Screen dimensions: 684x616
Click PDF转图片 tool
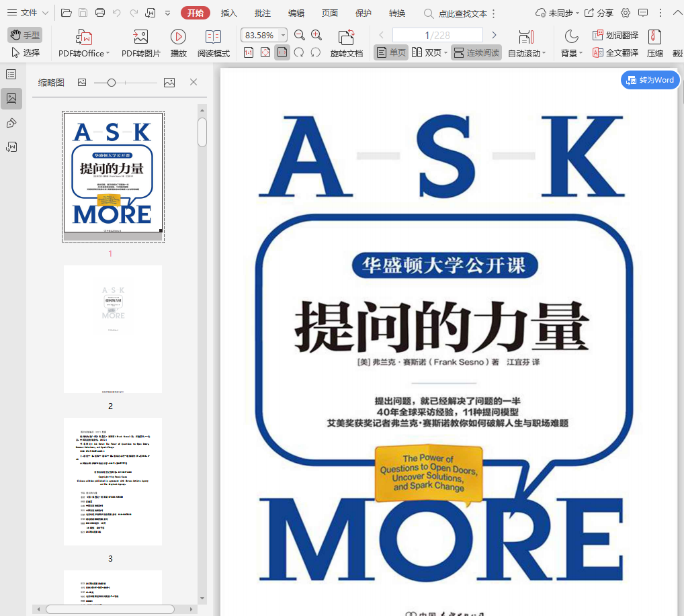click(141, 43)
